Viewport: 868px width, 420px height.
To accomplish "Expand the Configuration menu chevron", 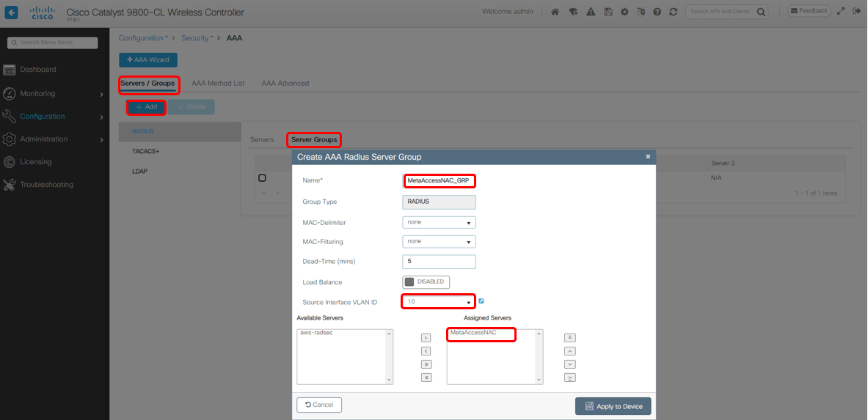I will click(x=101, y=117).
